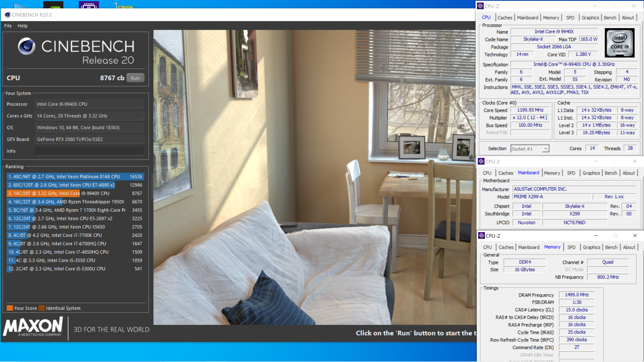Select ranking row 2 Xeon E7-4890 v2
Viewport: 644px width, 362px height.
click(x=75, y=185)
